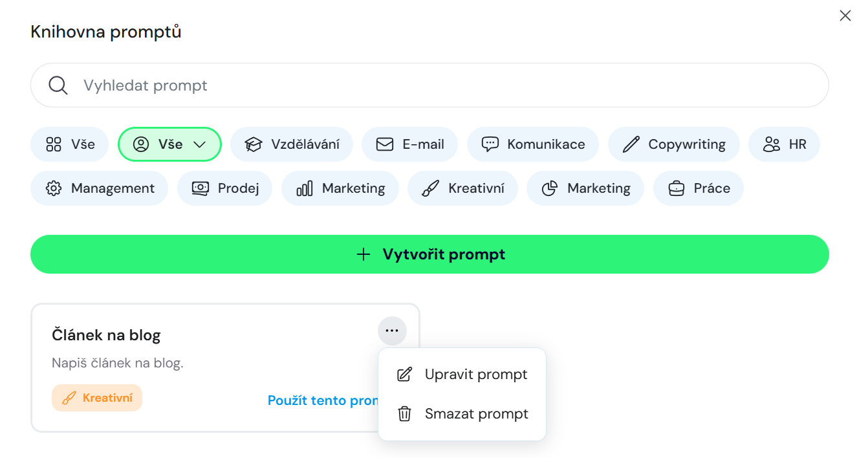Image resolution: width=868 pixels, height=458 pixels.
Task: Select the Práce briefcase category
Action: pos(698,188)
